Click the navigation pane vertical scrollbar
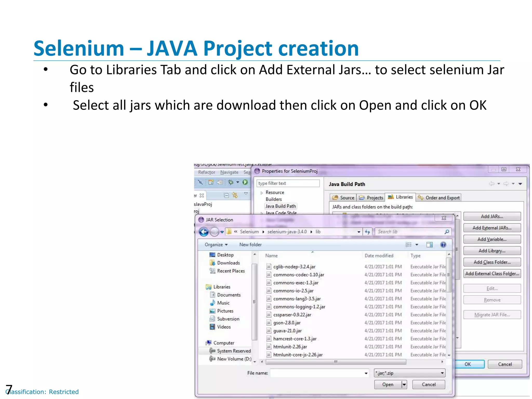Image resolution: width=532 pixels, height=399 pixels. (255, 302)
